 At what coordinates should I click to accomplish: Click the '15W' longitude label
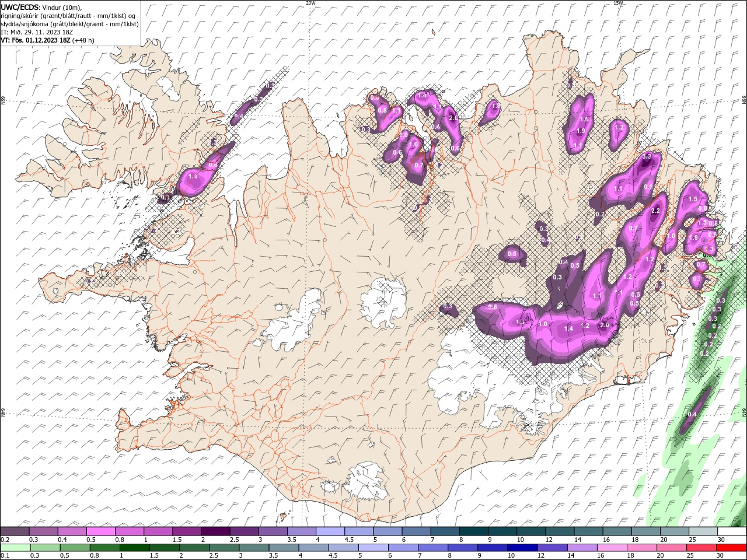click(x=618, y=3)
